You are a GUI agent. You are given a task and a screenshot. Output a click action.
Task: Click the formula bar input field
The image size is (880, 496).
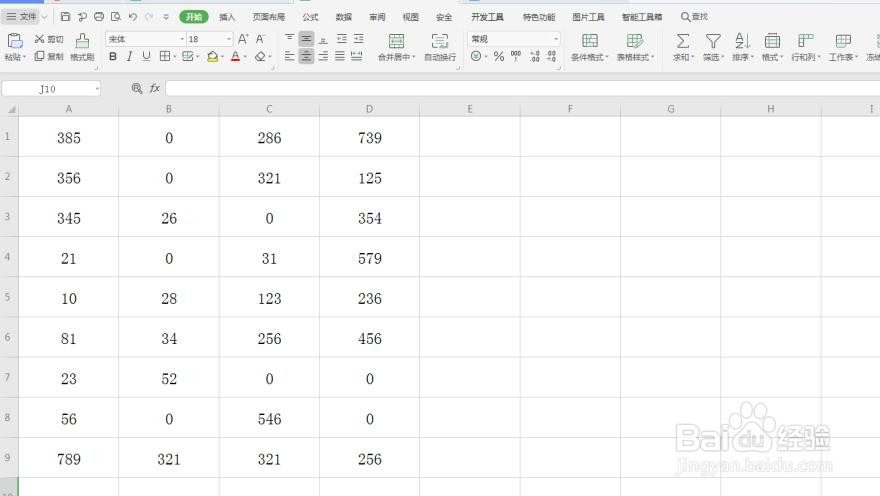point(522,88)
